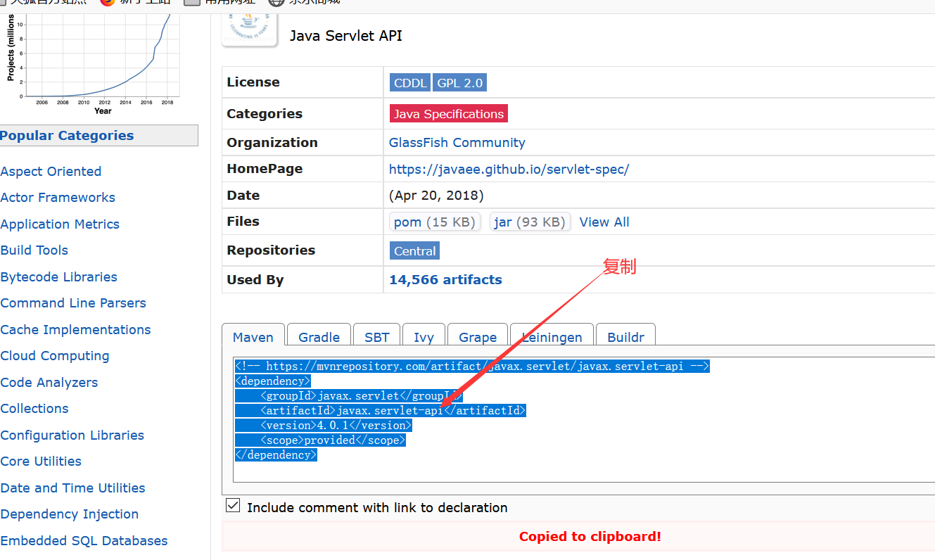Download the pom file (15 KB)
The width and height of the screenshot is (935, 560).
(x=435, y=222)
